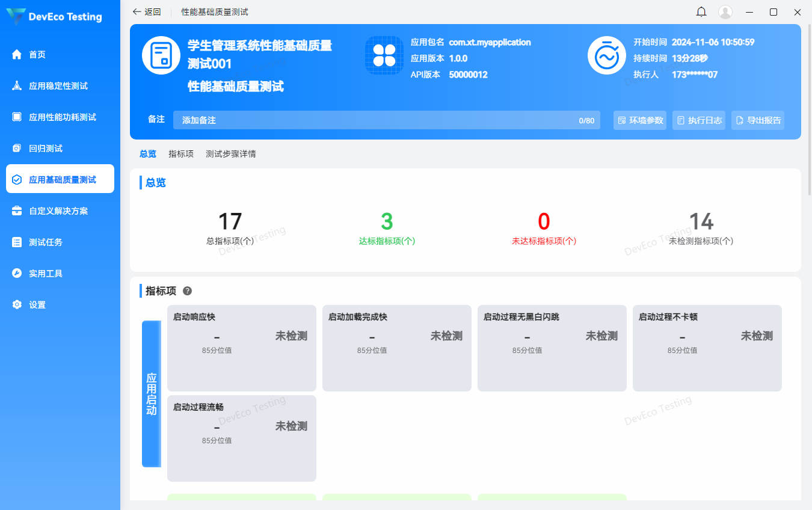This screenshot has width=812, height=510.
Task: Click the title 学生管理系统性能基础质量测试001
Action: [260, 54]
